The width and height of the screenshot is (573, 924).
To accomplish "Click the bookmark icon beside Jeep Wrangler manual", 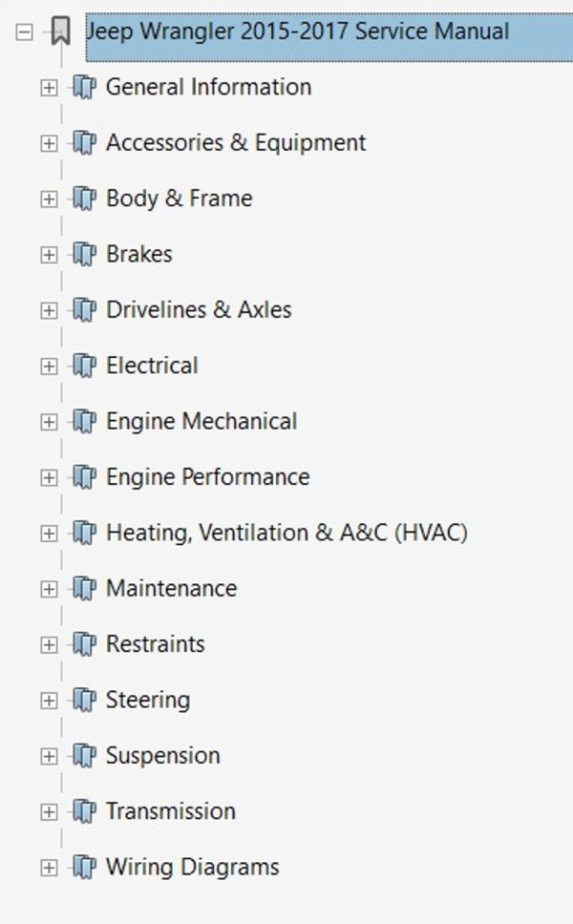I will pos(61,31).
